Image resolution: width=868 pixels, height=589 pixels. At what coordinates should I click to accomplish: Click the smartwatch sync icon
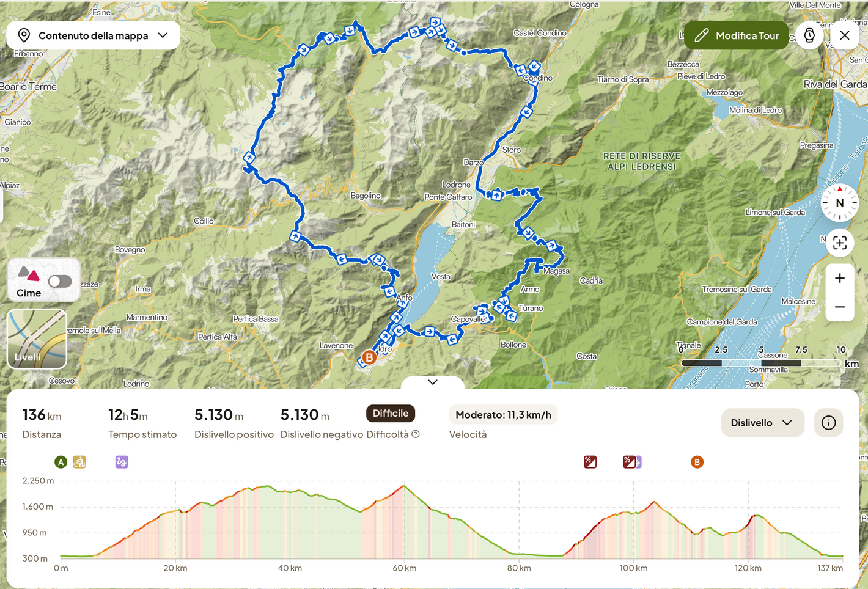[x=809, y=35]
